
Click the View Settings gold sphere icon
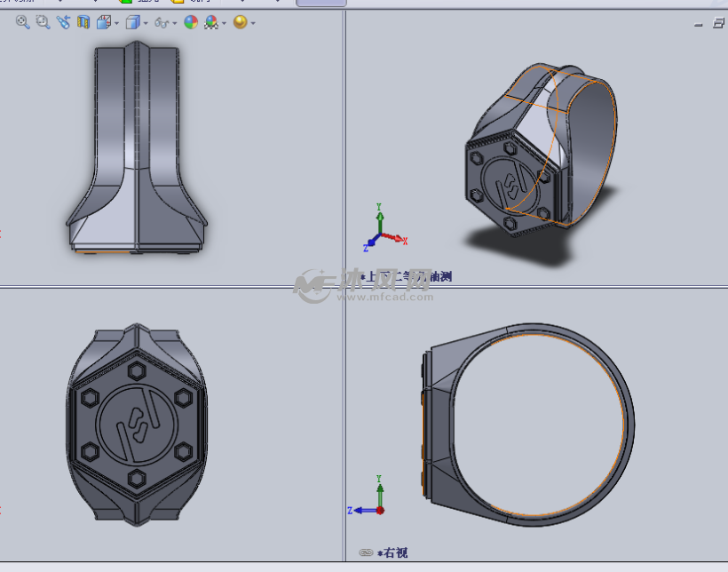(x=240, y=22)
